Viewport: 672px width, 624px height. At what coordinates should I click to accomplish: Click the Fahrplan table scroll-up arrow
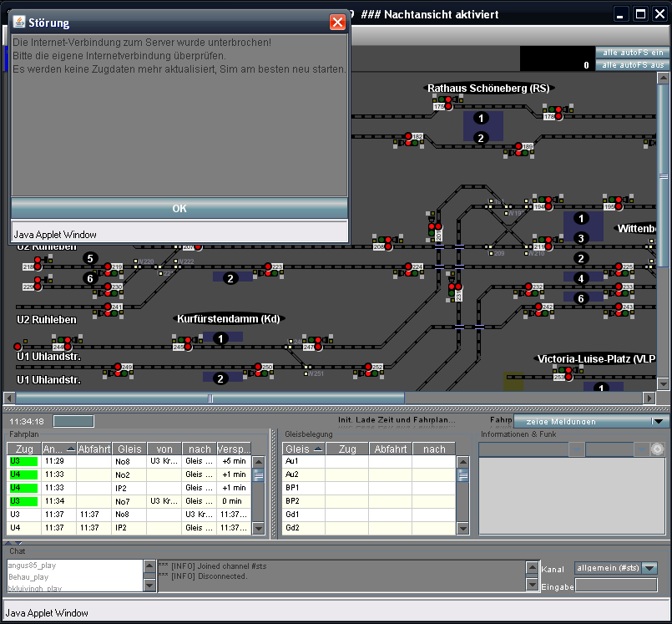[x=259, y=462]
